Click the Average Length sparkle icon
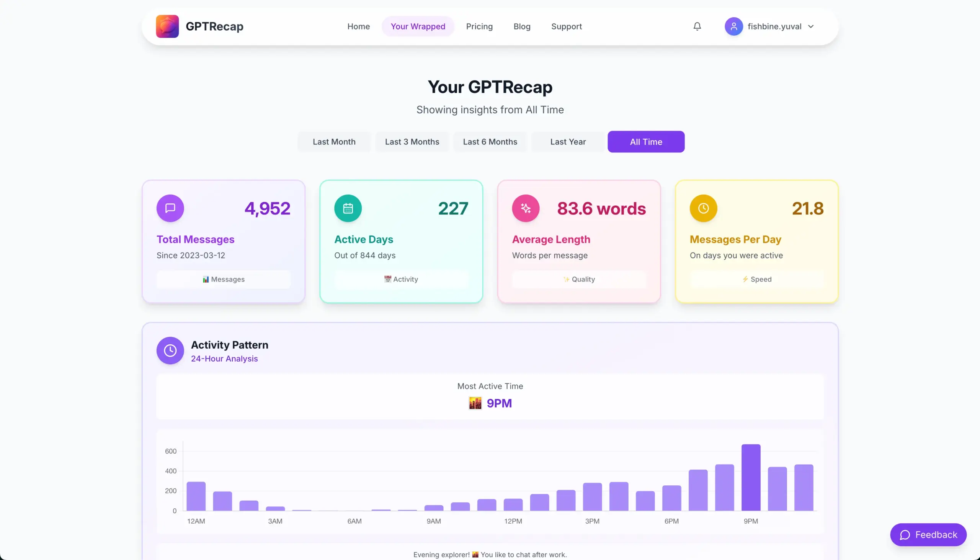 pos(525,208)
